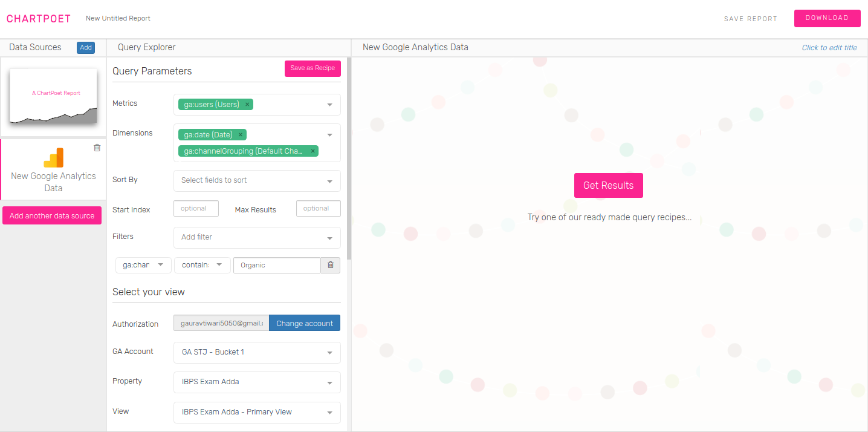This screenshot has height=432, width=868.
Task: Open the ga:chan filter field dropdown
Action: click(x=143, y=265)
